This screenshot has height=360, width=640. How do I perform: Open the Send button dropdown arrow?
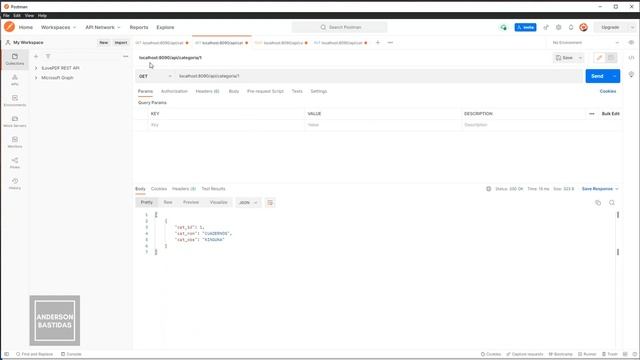coord(614,76)
